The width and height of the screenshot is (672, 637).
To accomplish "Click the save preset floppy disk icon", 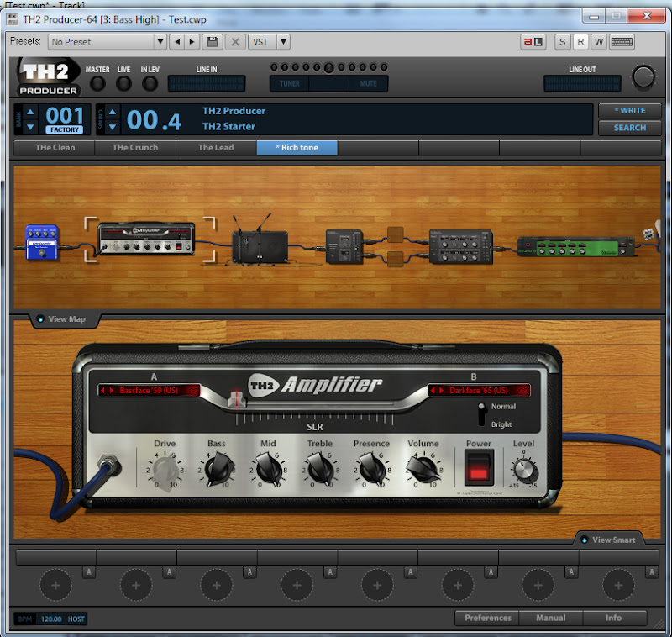I will coord(213,42).
